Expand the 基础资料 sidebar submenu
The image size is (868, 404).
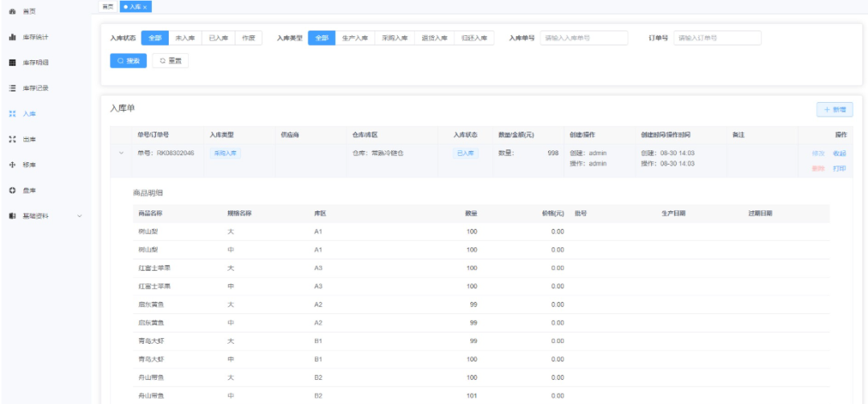pyautogui.click(x=45, y=216)
